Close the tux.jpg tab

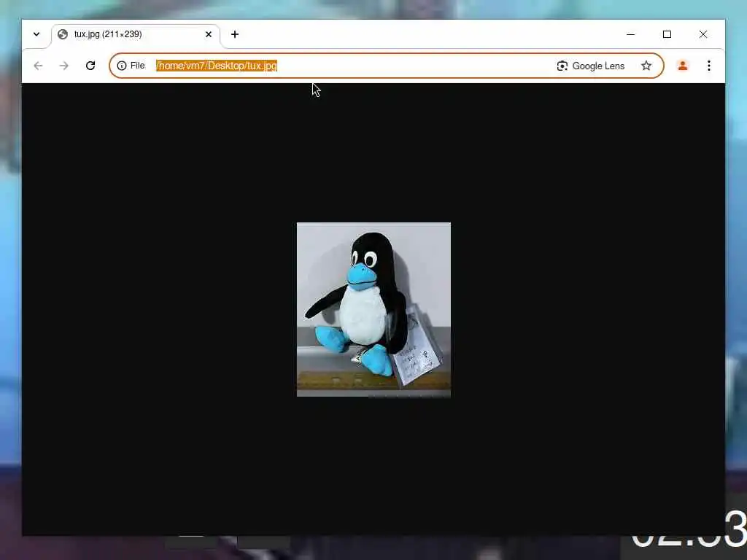pos(208,34)
